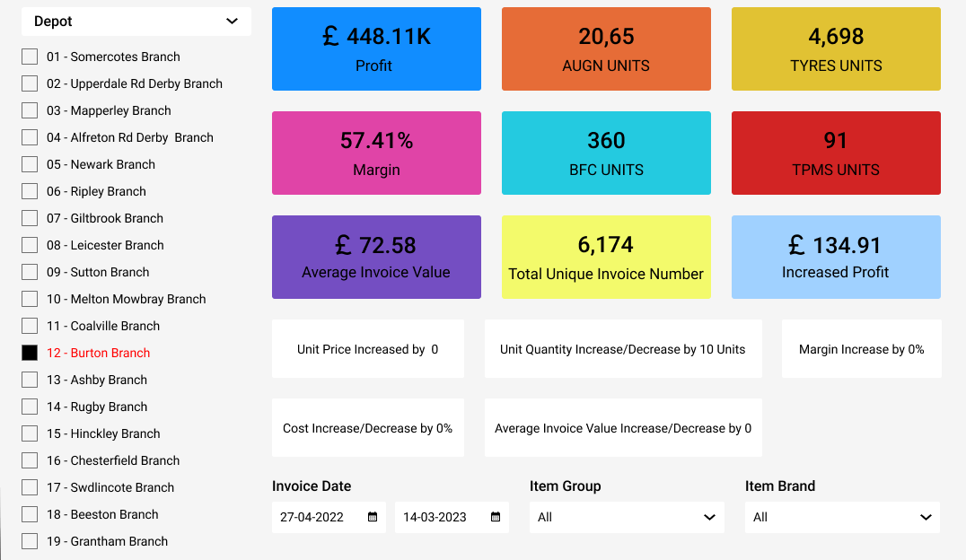Expand the Item Group dropdown
Screen dimensions: 966x560
tap(626, 517)
